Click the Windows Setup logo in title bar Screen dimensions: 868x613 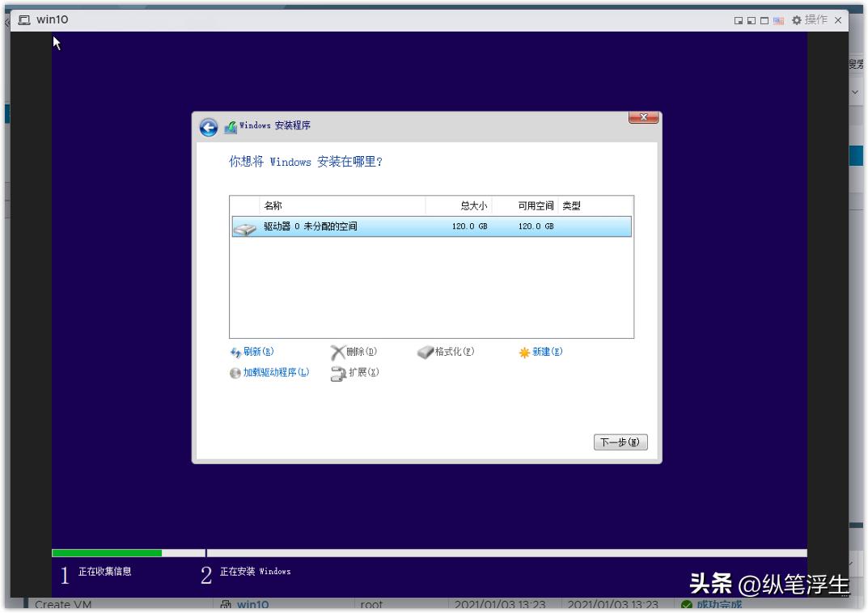(232, 126)
